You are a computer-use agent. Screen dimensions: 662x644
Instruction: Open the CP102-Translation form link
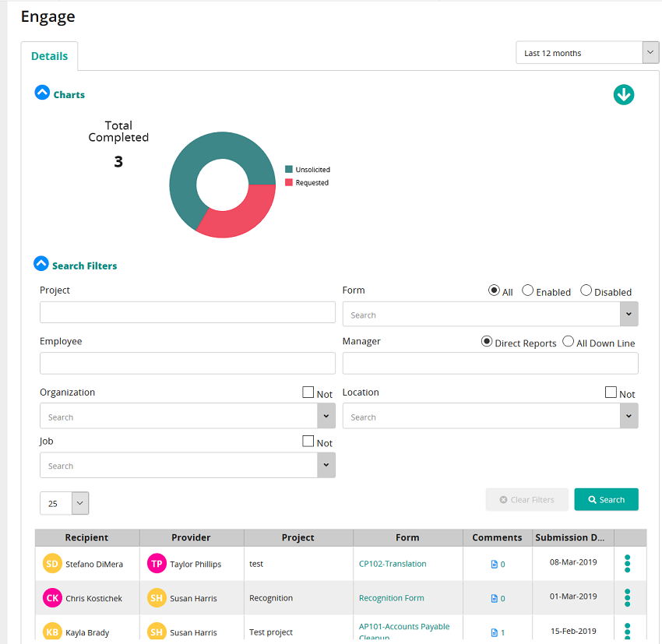[393, 564]
